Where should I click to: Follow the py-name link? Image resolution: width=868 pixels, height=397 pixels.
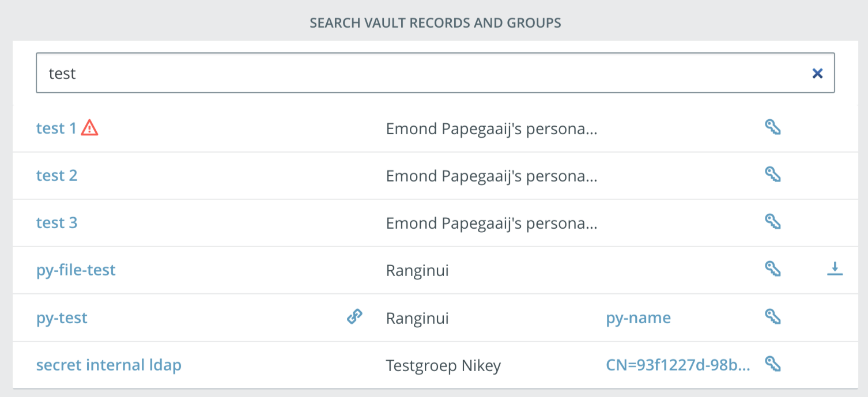639,317
